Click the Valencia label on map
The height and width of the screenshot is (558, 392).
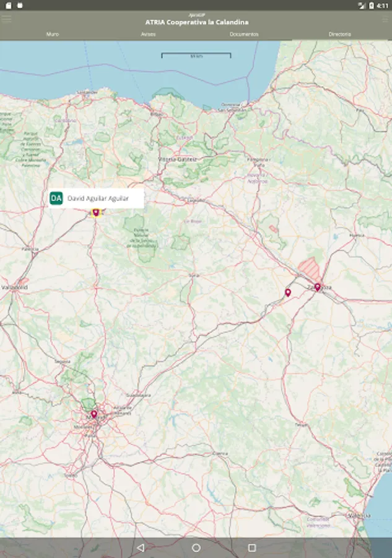coord(359,515)
